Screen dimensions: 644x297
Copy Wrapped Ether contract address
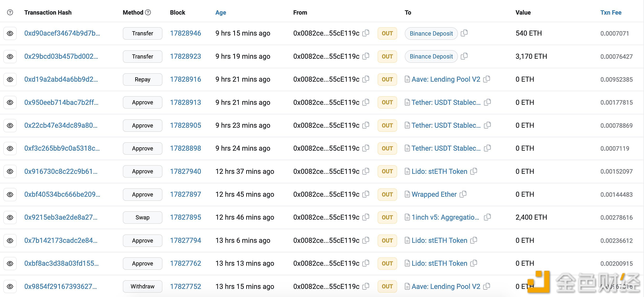pyautogui.click(x=463, y=194)
